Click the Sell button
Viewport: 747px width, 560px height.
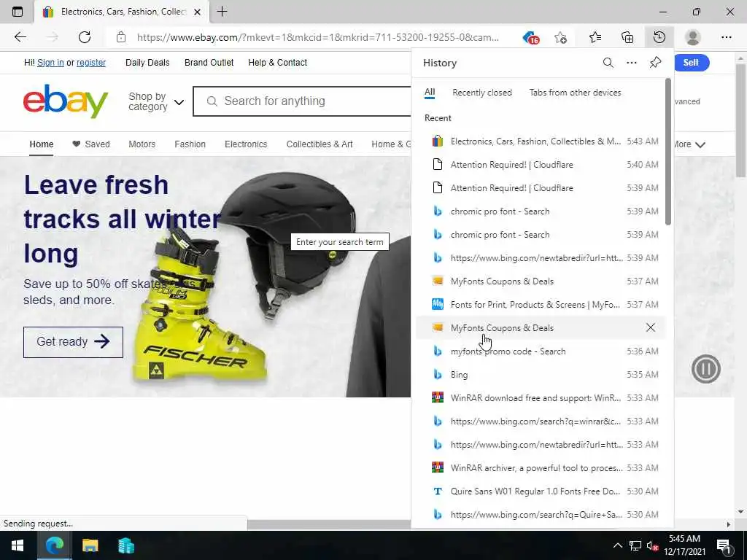692,63
